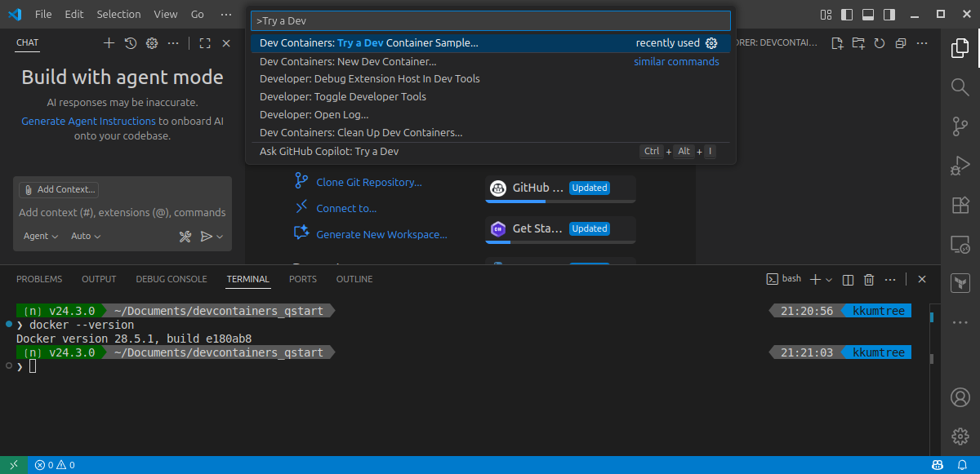980x474 pixels.
Task: Collapse all folders in Explorer
Action: coord(901,43)
